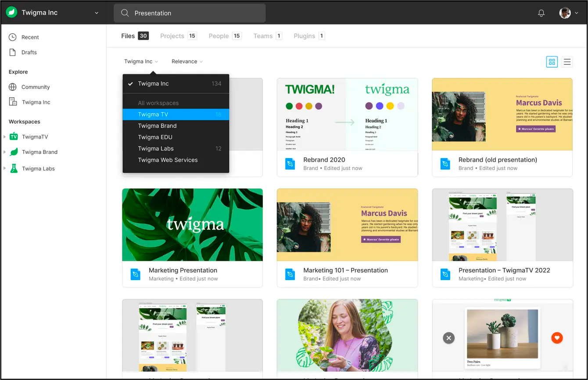Dismiss the plant card with the X button
Image resolution: width=588 pixels, height=380 pixels.
tap(448, 338)
